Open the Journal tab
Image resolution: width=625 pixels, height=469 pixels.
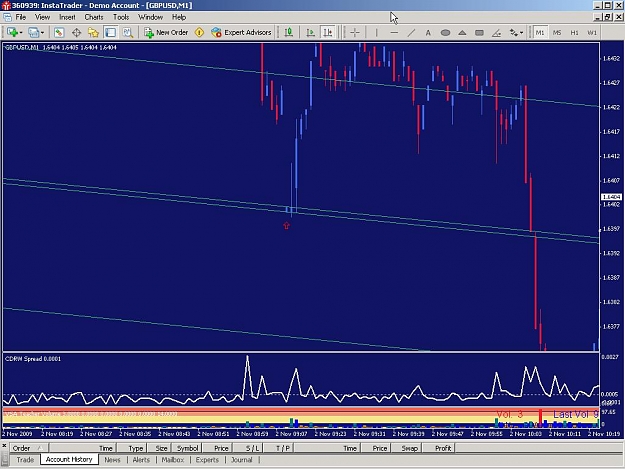point(242,460)
